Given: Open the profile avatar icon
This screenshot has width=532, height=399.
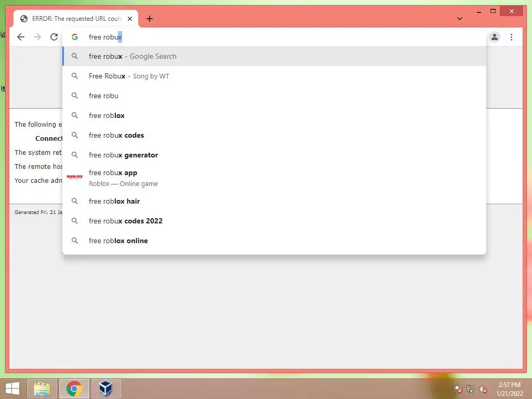Looking at the screenshot, I should [x=495, y=37].
